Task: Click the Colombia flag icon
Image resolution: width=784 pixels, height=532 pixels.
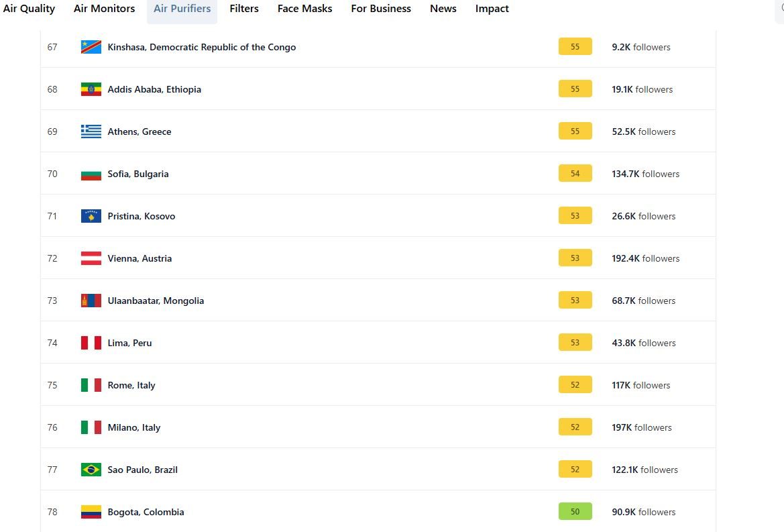Action: [x=91, y=512]
